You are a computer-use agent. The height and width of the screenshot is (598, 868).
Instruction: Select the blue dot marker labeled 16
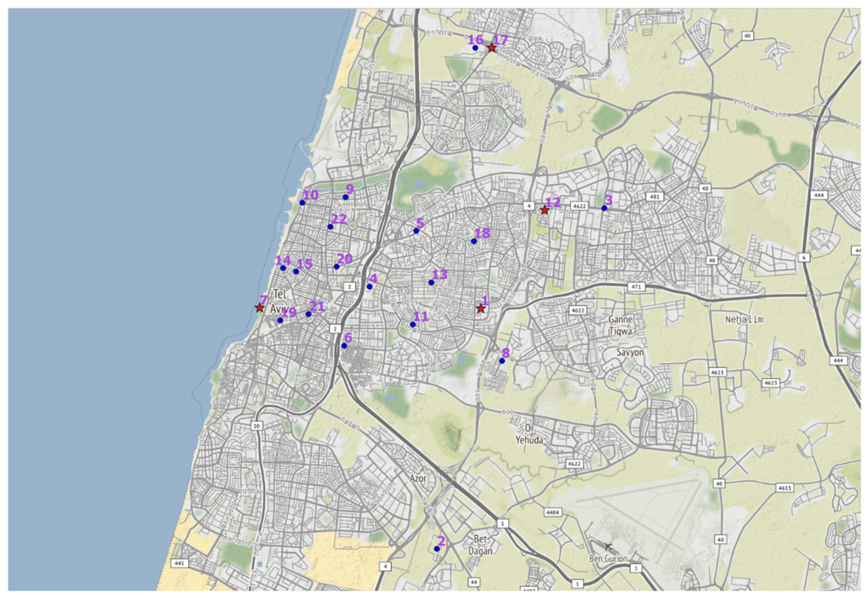point(475,48)
